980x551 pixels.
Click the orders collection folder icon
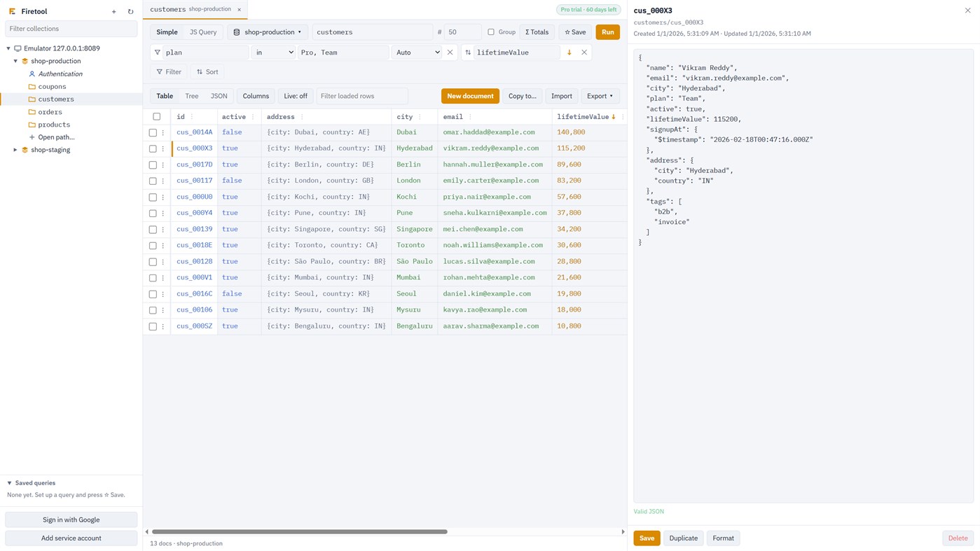tap(32, 112)
